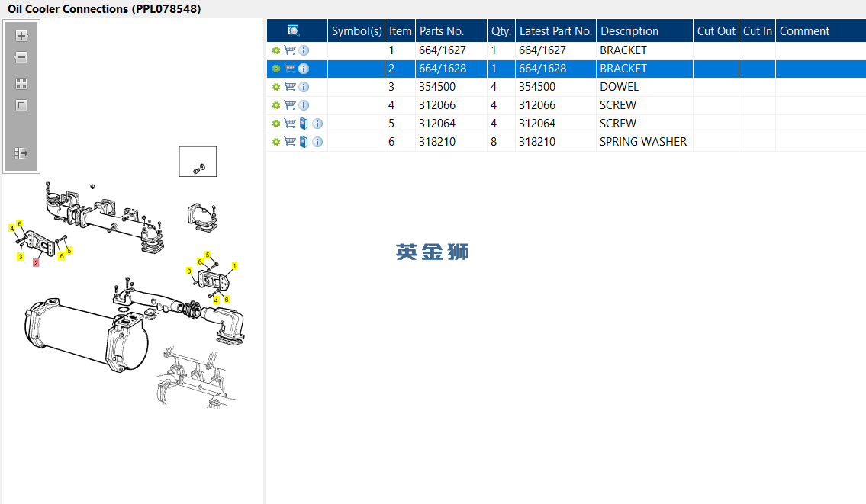This screenshot has width=866, height=504.
Task: Select the red item 2 callout on the diagram
Action: tap(36, 263)
